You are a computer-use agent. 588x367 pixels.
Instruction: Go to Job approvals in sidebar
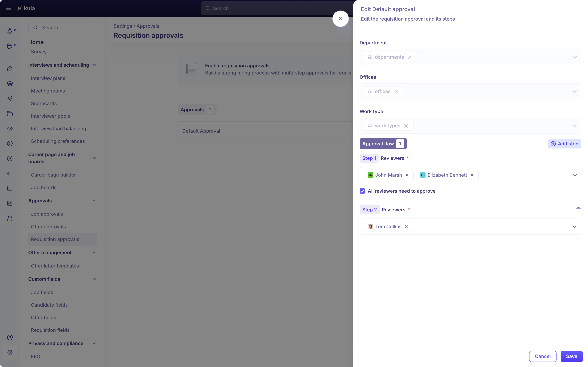[x=47, y=214]
